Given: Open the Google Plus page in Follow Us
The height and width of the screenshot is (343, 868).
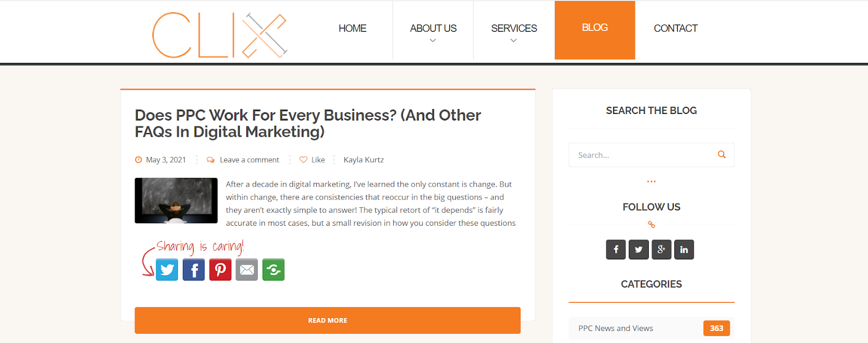Looking at the screenshot, I should tap(661, 250).
